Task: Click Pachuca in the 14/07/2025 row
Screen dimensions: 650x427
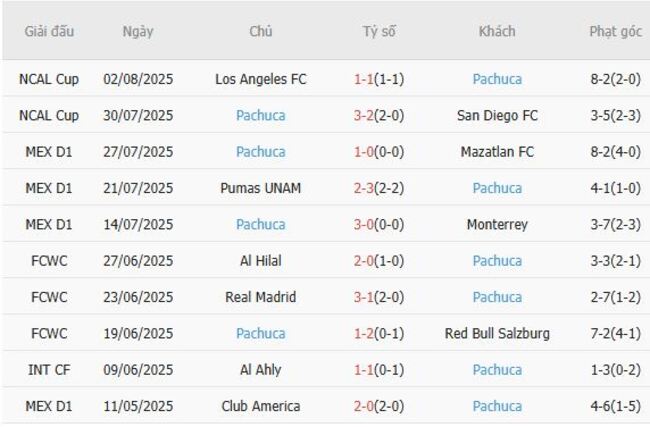Action: (x=261, y=225)
